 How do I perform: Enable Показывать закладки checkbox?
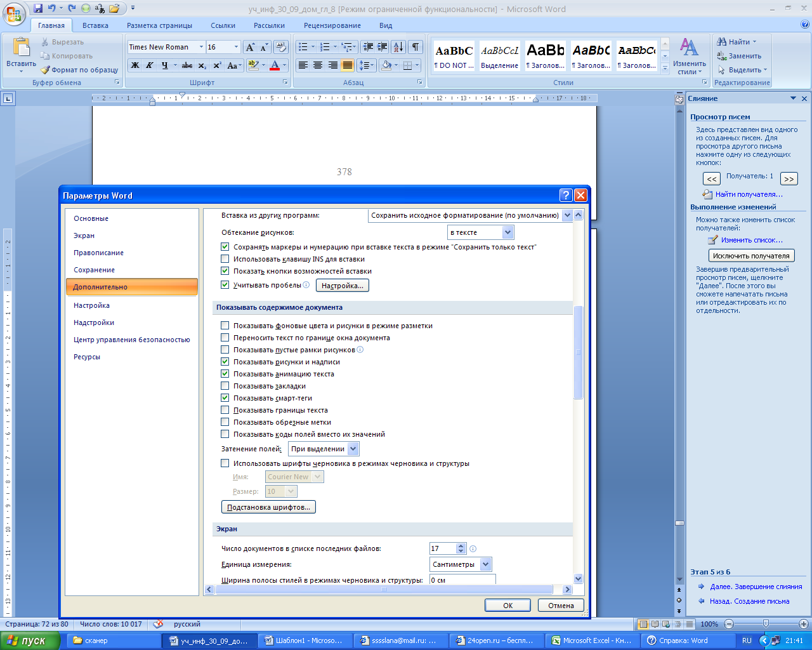click(225, 386)
